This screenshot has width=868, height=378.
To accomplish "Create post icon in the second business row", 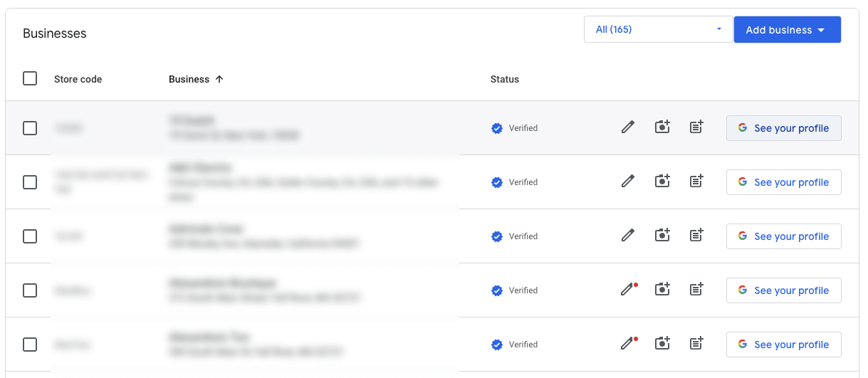I will click(x=696, y=182).
